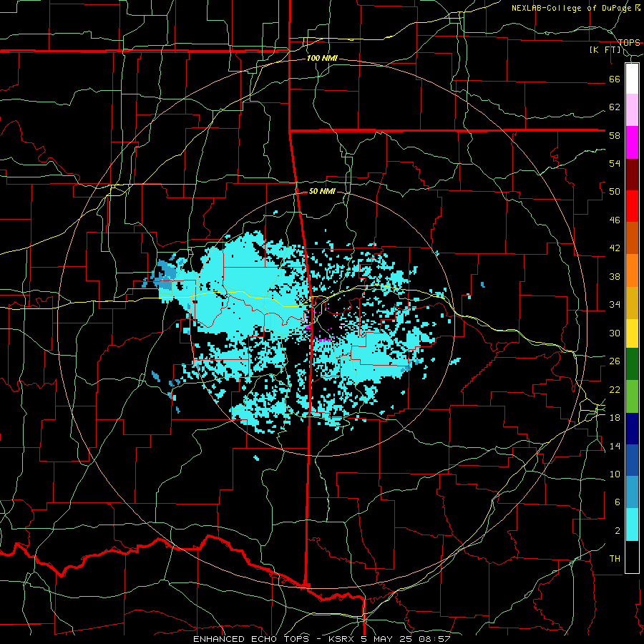Click the [K FT] units label

pyautogui.click(x=605, y=50)
